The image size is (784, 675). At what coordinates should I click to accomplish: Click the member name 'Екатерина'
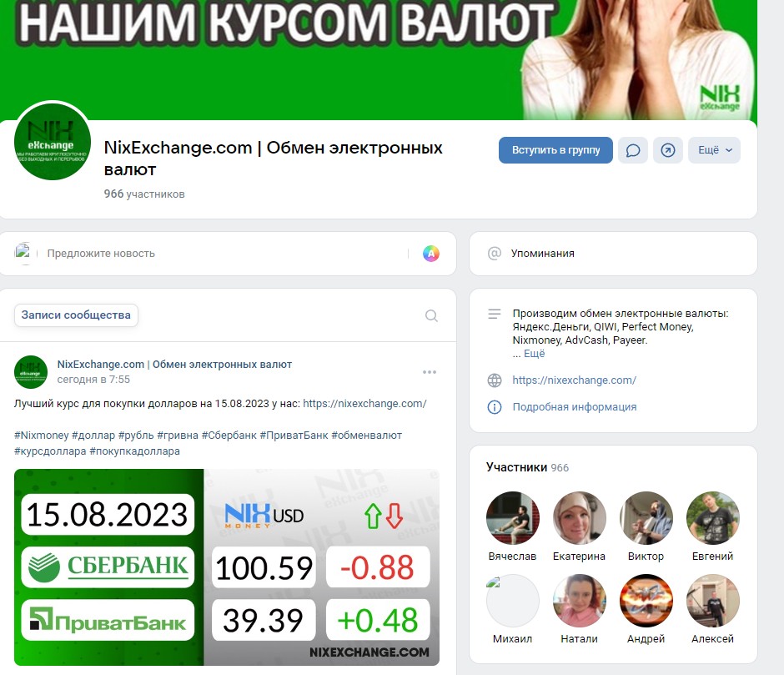coord(579,557)
